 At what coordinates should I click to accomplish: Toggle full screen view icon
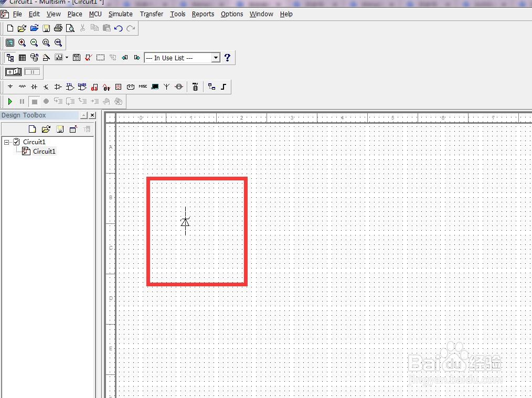click(10, 42)
